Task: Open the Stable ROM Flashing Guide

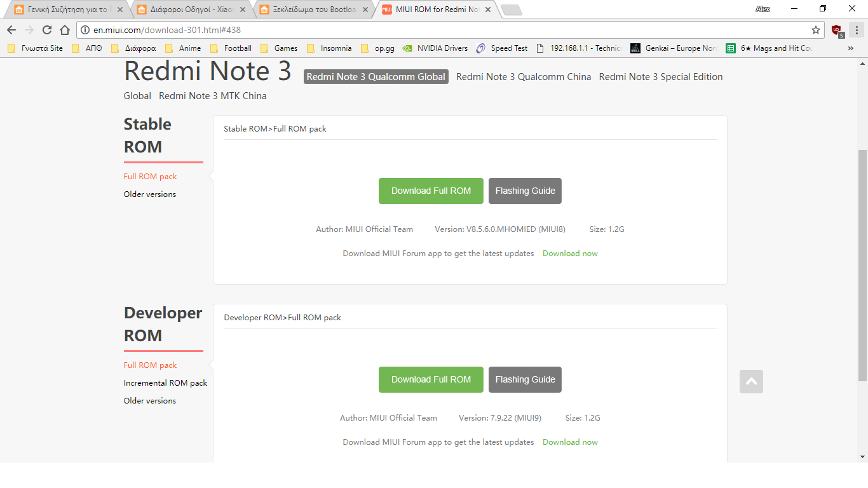Action: pyautogui.click(x=525, y=191)
